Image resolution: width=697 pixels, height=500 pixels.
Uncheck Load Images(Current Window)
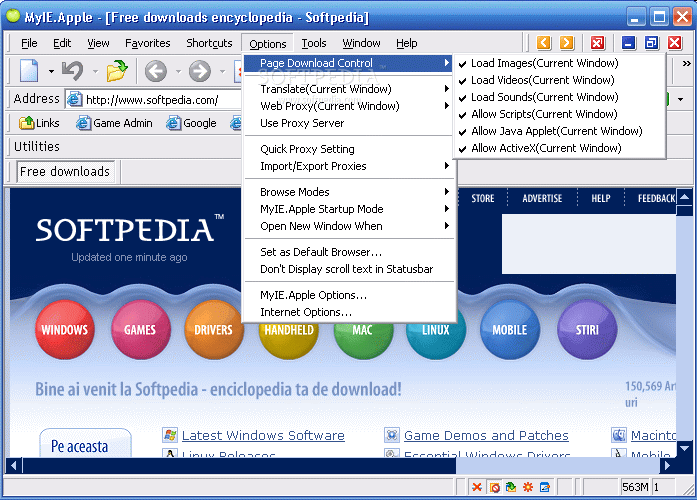tap(559, 63)
